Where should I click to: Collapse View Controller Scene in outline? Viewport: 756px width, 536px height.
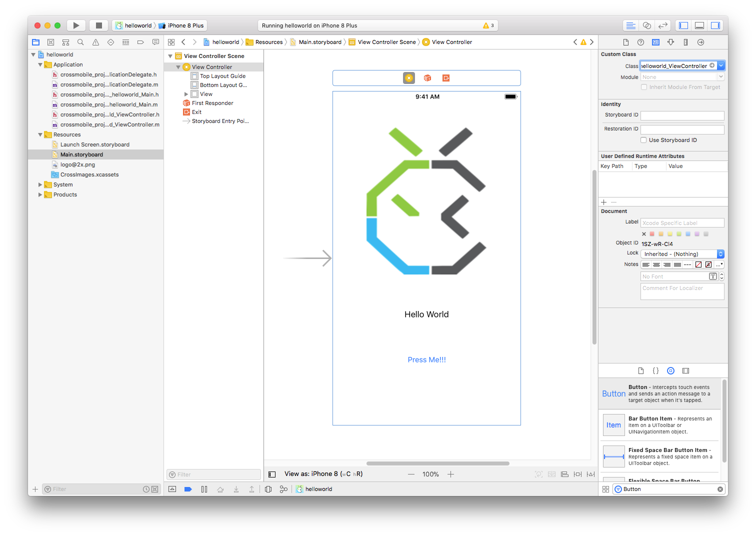click(x=170, y=56)
